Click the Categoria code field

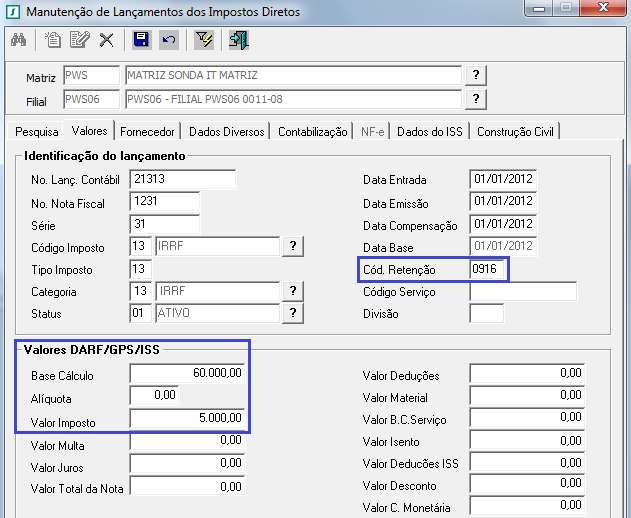(140, 291)
